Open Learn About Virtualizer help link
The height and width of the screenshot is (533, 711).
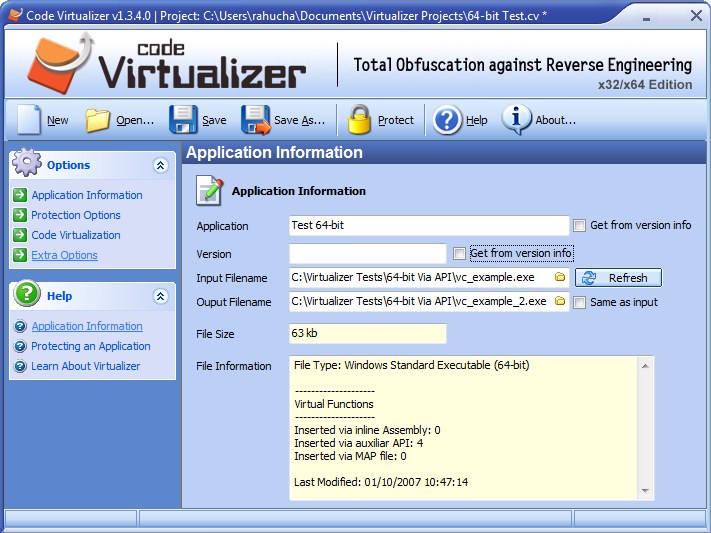click(86, 366)
